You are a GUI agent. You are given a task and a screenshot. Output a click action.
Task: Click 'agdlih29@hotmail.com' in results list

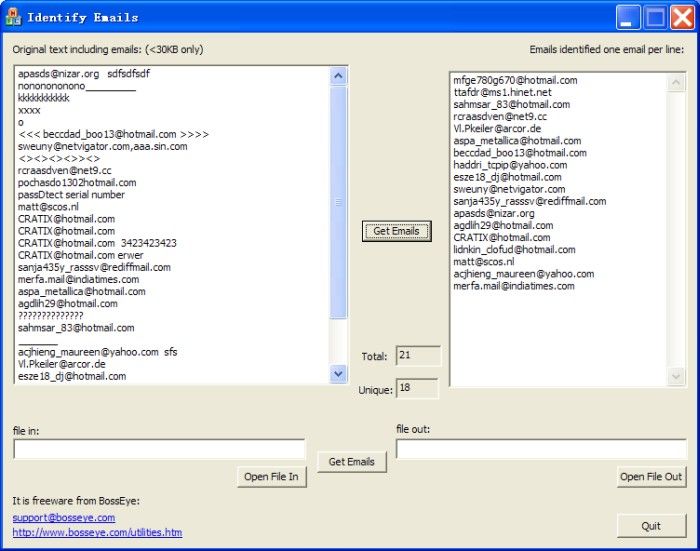(x=503, y=225)
